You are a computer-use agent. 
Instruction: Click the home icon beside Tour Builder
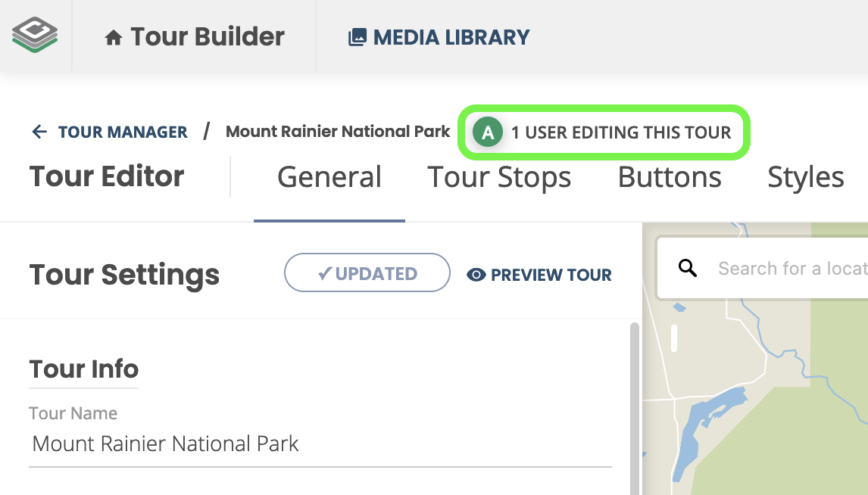(114, 38)
